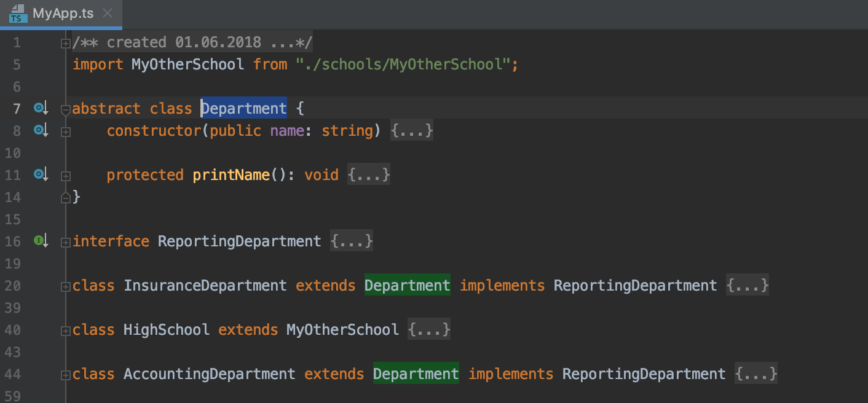Expand printName method fold on line 11
The height and width of the screenshot is (403, 868).
coord(66,176)
